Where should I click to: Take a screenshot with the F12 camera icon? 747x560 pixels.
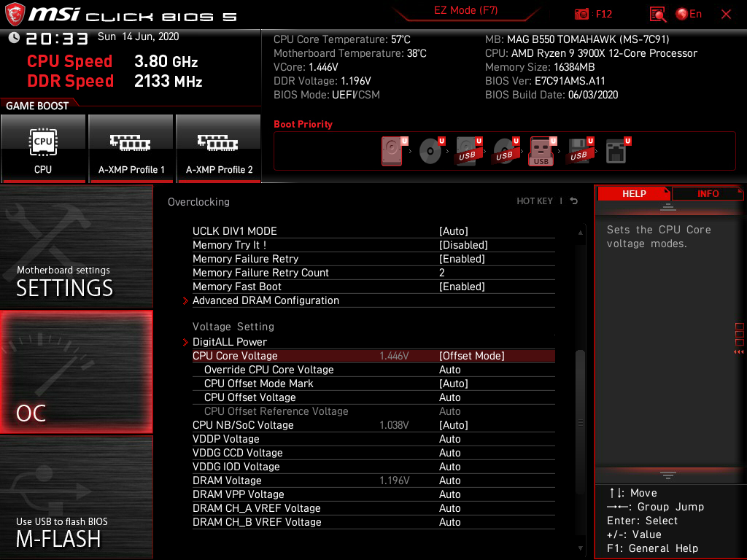point(581,15)
